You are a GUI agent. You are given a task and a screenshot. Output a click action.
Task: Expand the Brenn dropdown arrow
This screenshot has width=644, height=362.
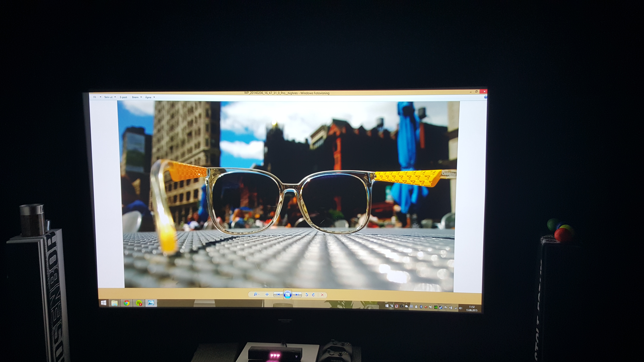click(x=141, y=97)
